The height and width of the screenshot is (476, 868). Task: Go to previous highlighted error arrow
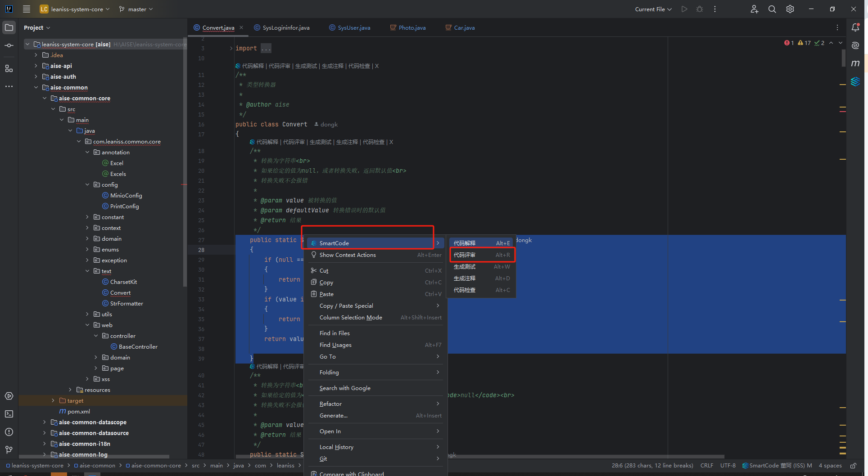pyautogui.click(x=831, y=43)
